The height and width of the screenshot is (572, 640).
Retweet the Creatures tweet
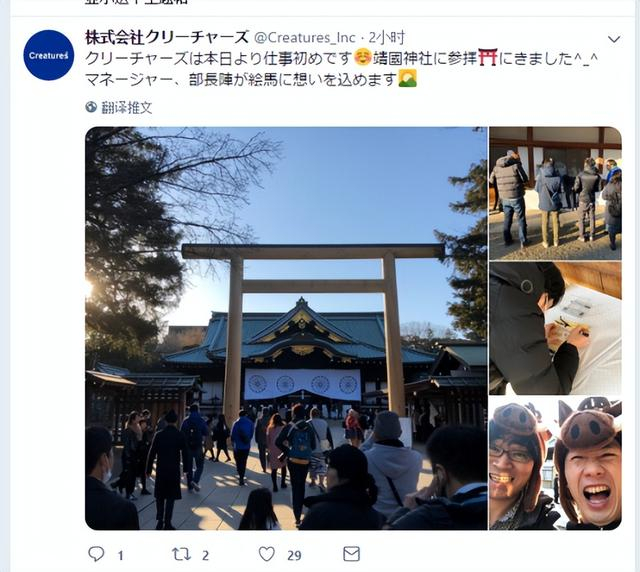click(181, 554)
